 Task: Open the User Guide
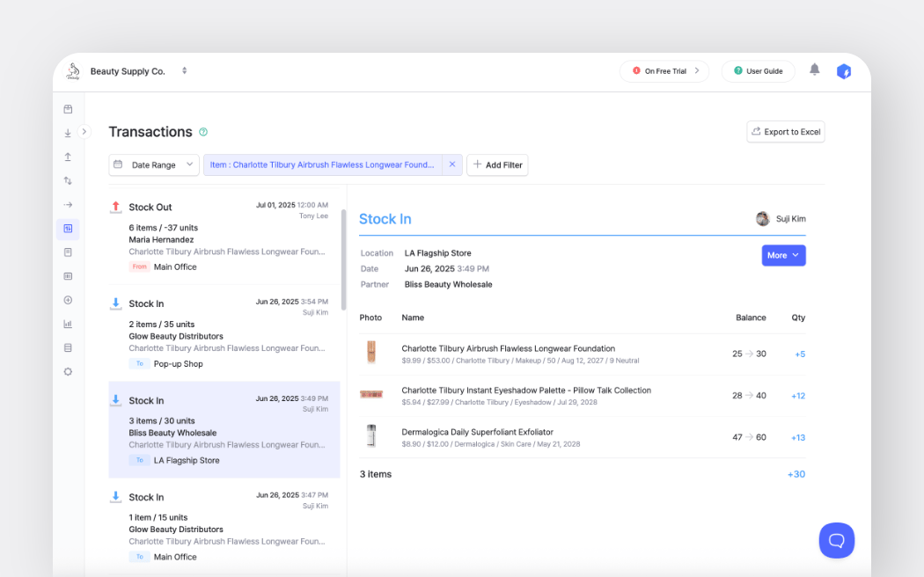click(758, 71)
